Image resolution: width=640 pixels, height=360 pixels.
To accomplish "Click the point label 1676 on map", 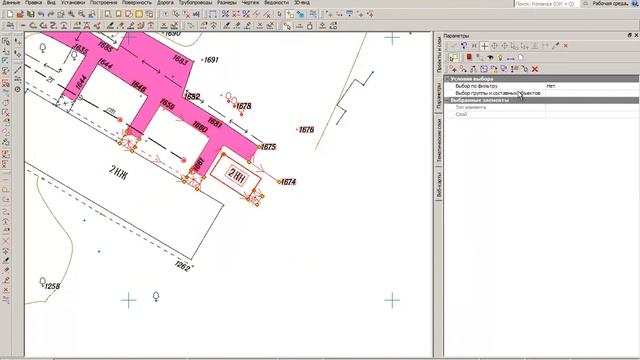I will (306, 130).
